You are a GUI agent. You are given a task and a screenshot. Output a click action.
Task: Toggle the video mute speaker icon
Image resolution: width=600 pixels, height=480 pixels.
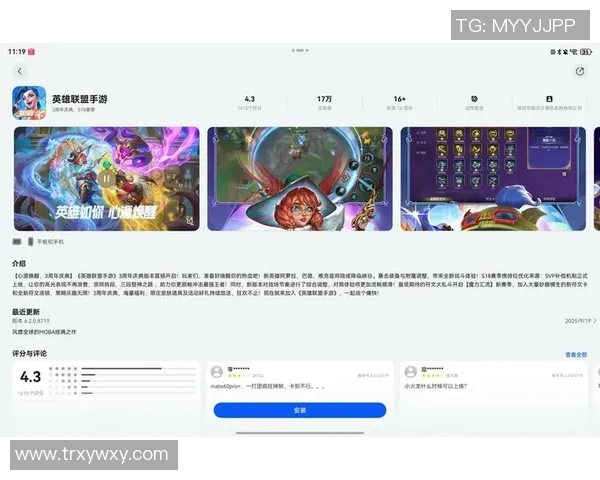tap(190, 221)
